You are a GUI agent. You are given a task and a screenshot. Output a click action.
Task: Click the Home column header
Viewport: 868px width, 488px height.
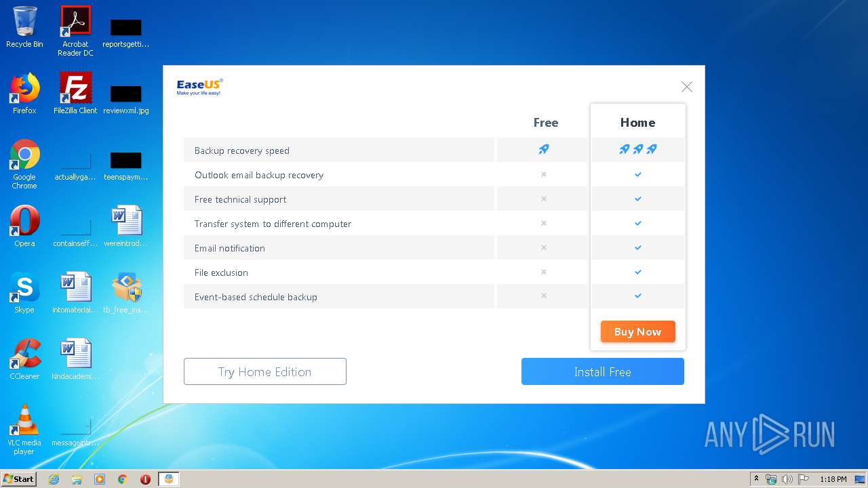pos(637,123)
